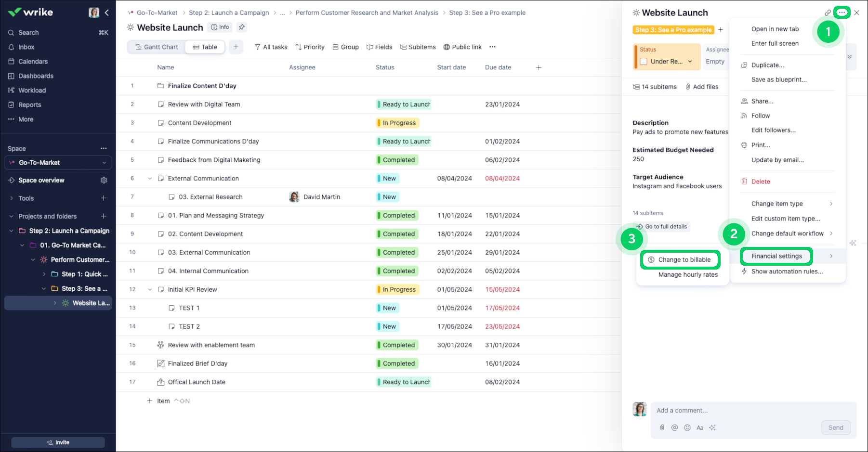This screenshot has width=868, height=452.
Task: Collapse the Initial KPI Review subtasks
Action: click(150, 290)
